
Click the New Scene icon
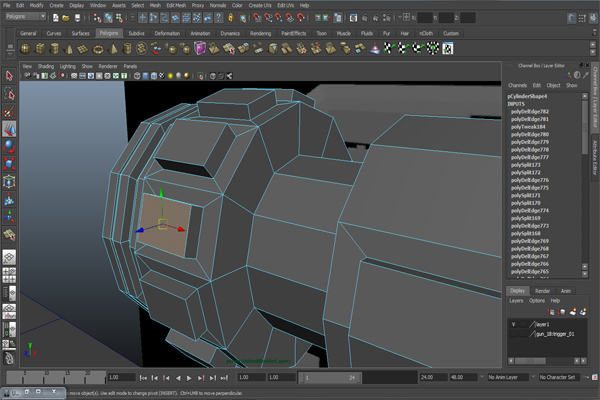pos(56,18)
